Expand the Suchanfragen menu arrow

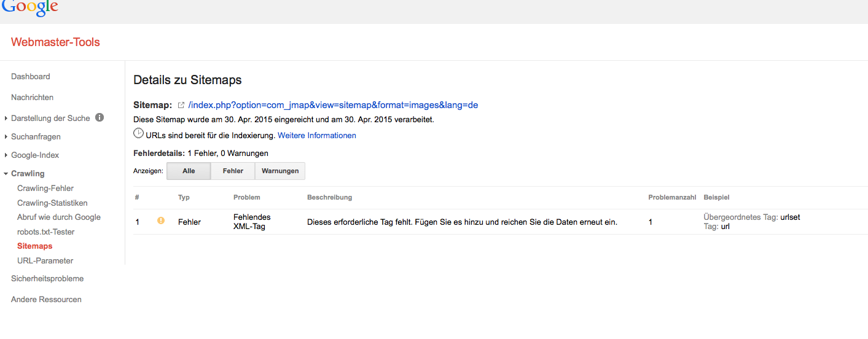(6, 137)
